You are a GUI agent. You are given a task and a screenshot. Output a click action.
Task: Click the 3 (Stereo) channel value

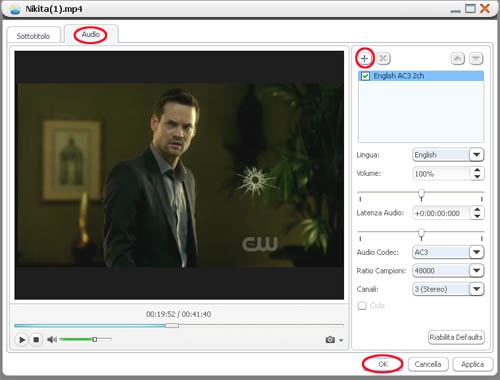pyautogui.click(x=431, y=289)
